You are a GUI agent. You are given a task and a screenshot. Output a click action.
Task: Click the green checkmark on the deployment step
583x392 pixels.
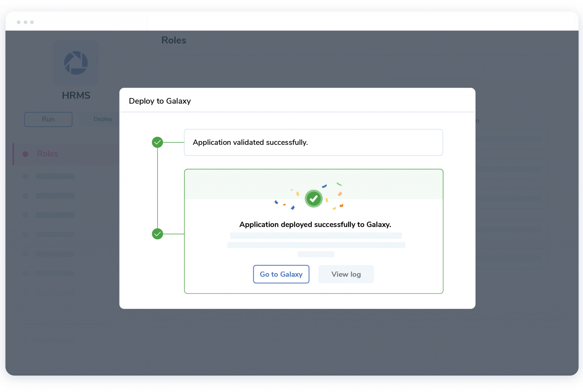157,234
